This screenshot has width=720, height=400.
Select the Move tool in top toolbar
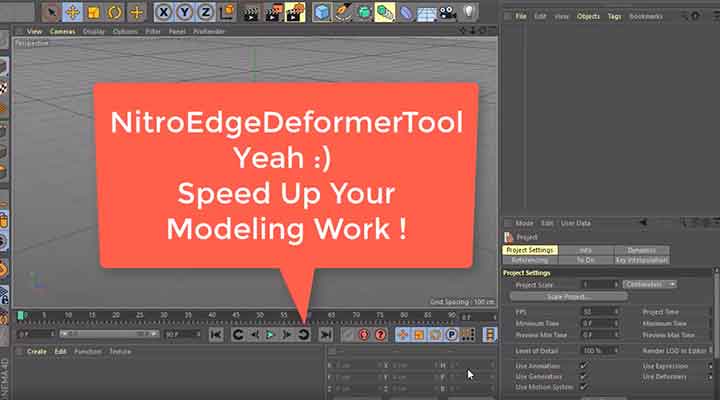tap(73, 13)
